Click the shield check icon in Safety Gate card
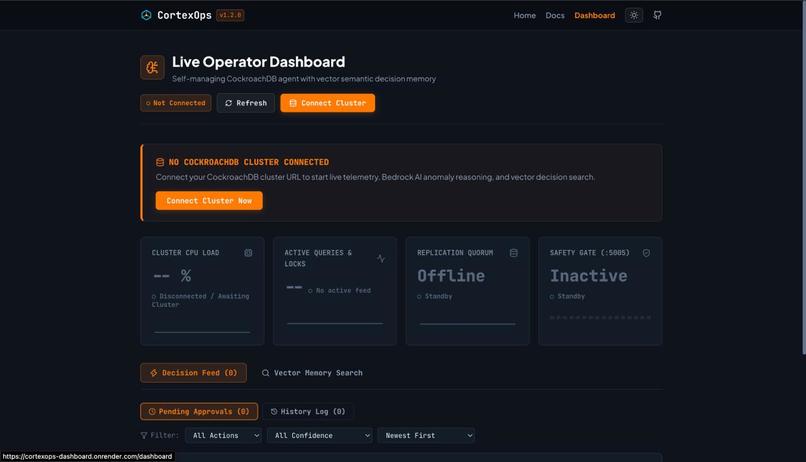 [x=646, y=253]
